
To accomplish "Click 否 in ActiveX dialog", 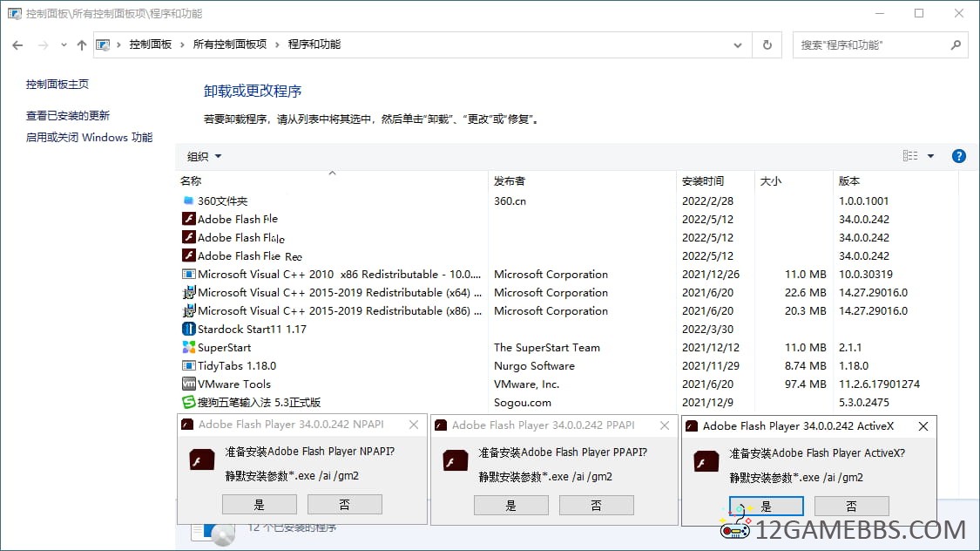I will (851, 507).
